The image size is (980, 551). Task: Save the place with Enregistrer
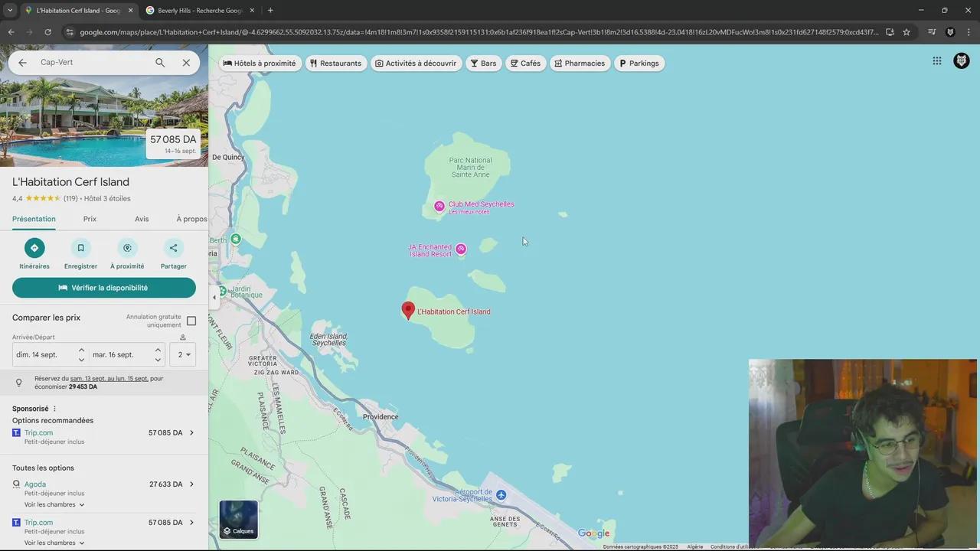tap(80, 248)
